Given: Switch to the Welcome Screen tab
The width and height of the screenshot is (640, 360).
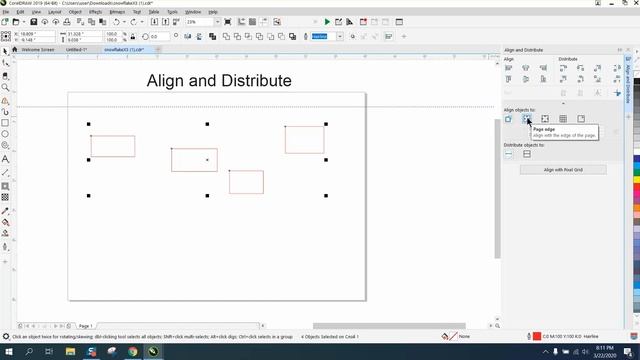Looking at the screenshot, I should (x=38, y=50).
